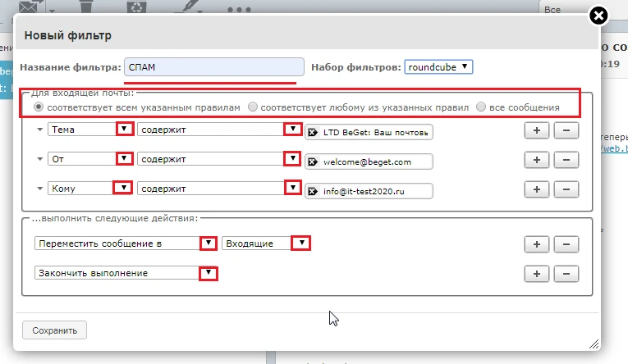
Task: Click the trash delete icon in toolbar
Action: click(85, 7)
